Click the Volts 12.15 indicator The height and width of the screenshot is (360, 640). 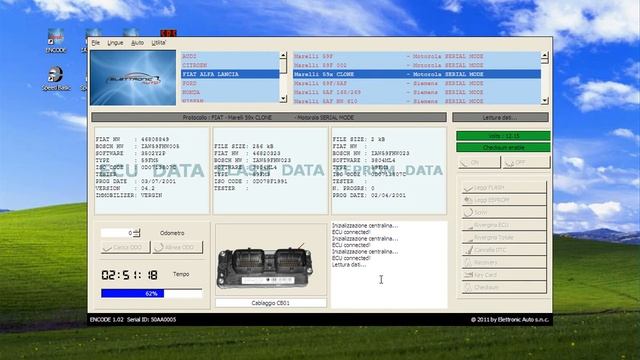[503, 136]
